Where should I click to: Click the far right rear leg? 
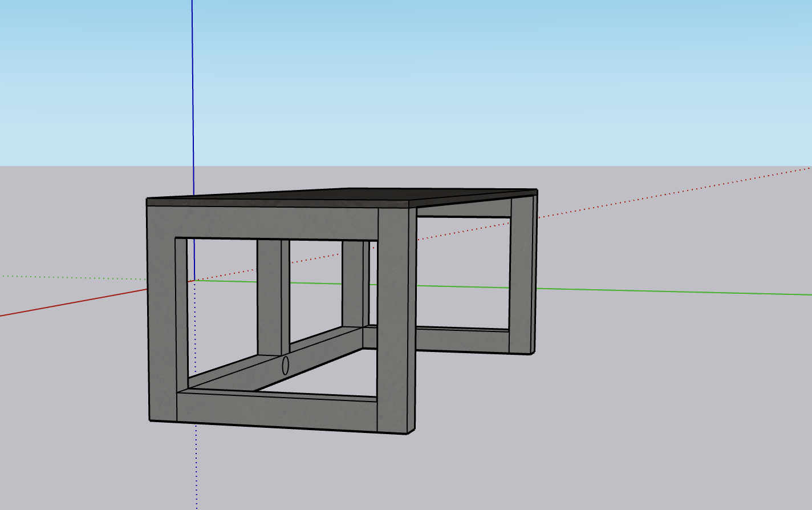[x=521, y=274]
